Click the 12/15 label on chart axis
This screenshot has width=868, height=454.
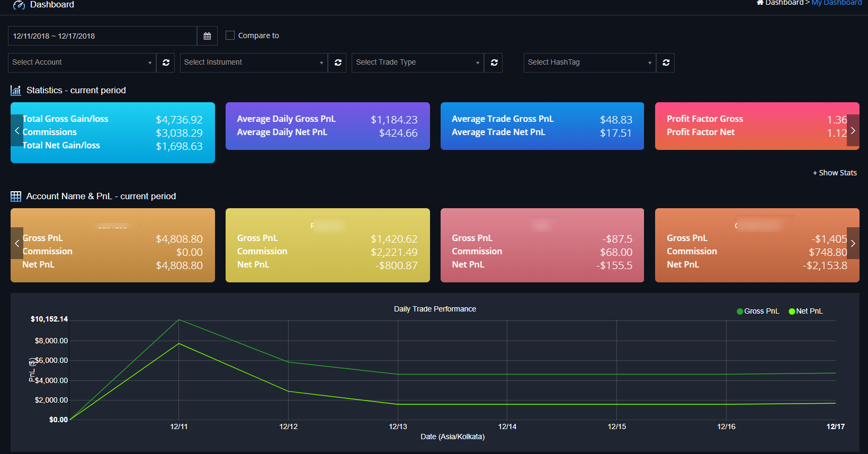(x=617, y=426)
